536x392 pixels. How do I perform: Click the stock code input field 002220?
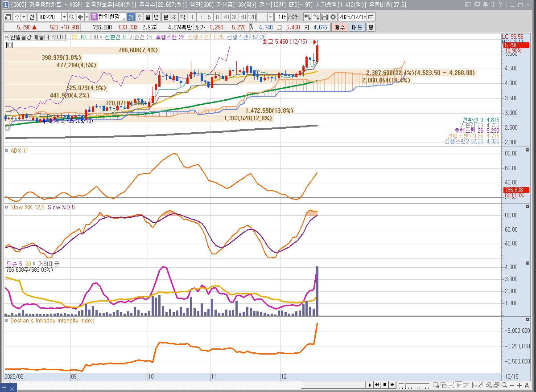(x=49, y=17)
